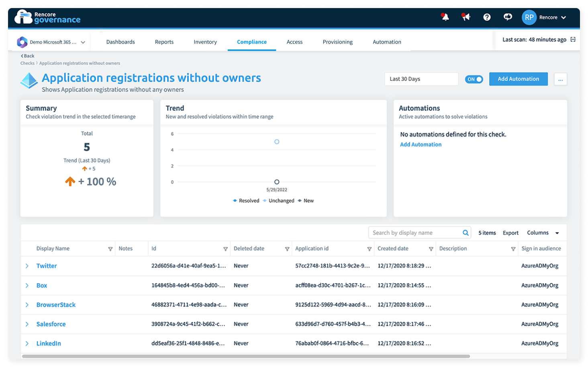This screenshot has width=588, height=368.
Task: Click the lower trend chart data point
Action: pos(277,182)
